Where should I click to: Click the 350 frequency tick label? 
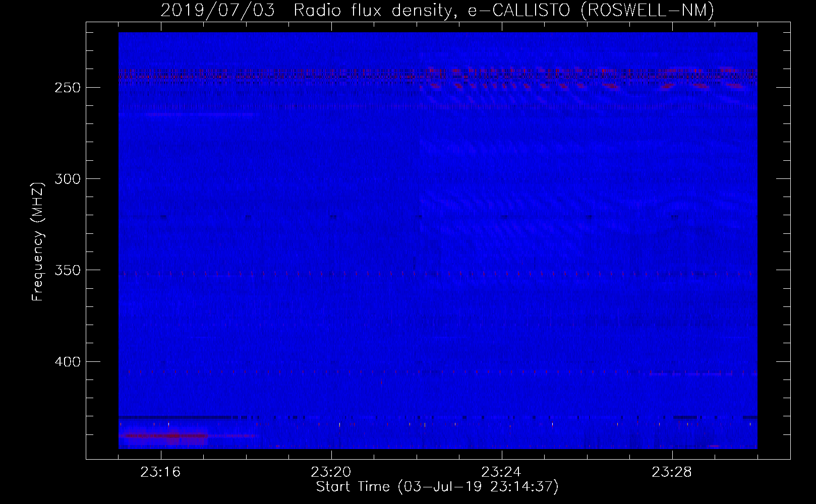[67, 270]
